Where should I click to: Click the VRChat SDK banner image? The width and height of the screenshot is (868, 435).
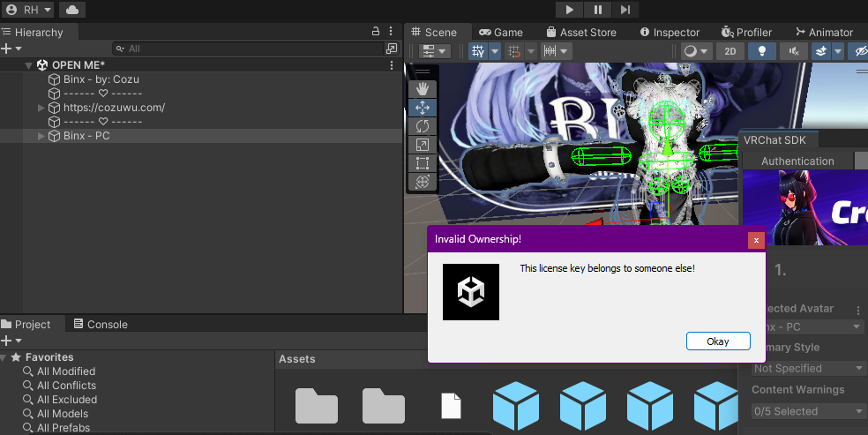[804, 207]
